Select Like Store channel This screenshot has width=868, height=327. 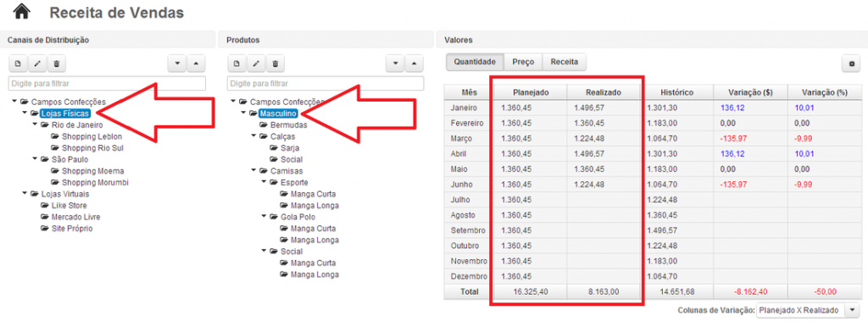(x=70, y=205)
